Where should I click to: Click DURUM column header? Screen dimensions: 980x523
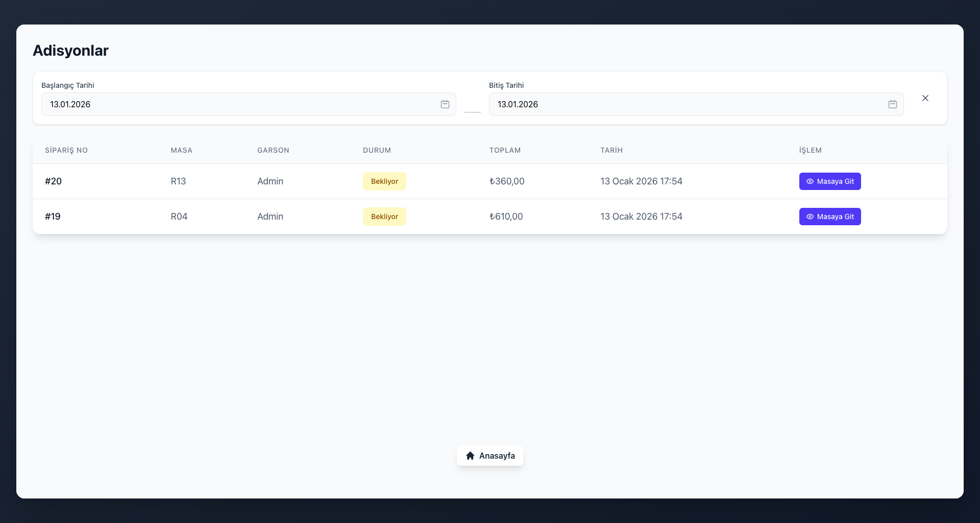(x=377, y=150)
